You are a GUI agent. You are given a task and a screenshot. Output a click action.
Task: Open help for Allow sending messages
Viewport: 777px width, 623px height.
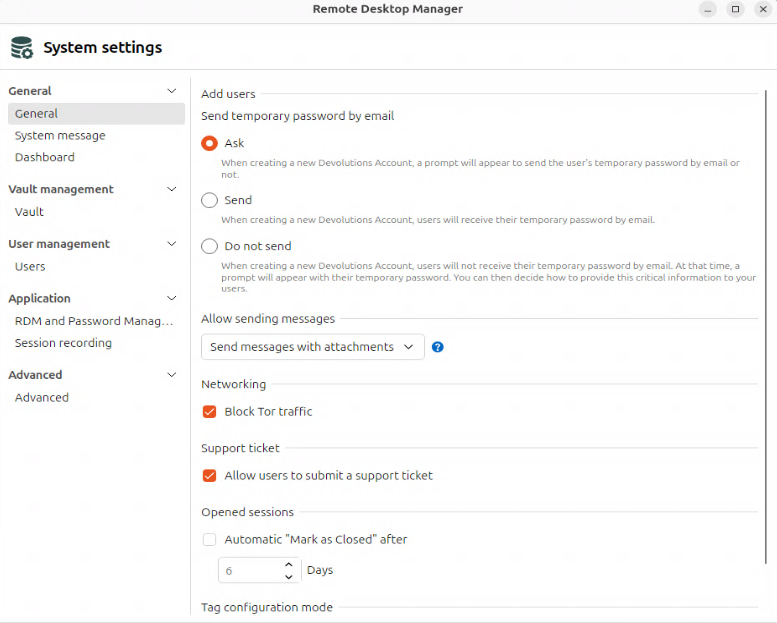[438, 347]
